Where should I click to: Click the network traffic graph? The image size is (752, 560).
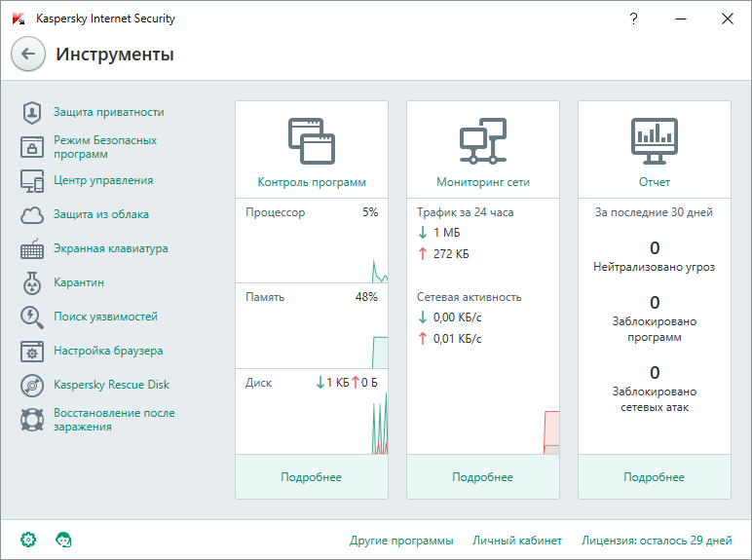click(551, 432)
